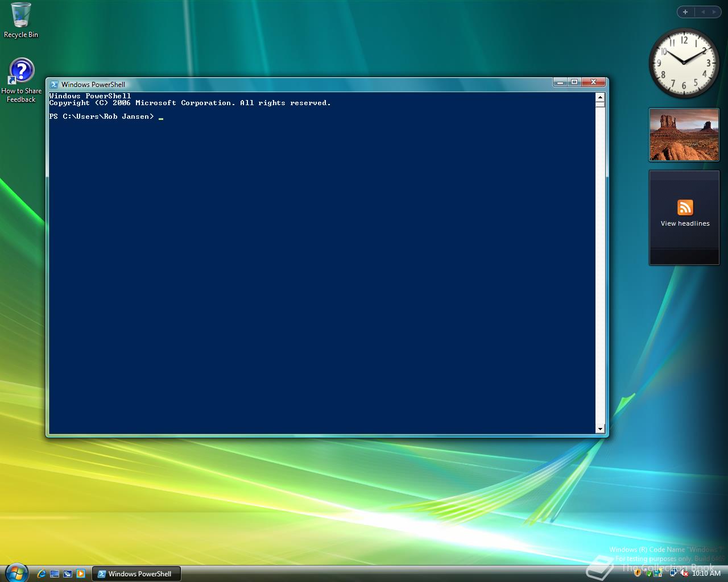The image size is (728, 582).
Task: Click the 10:10 AM taskbar clock
Action: pyautogui.click(x=706, y=573)
